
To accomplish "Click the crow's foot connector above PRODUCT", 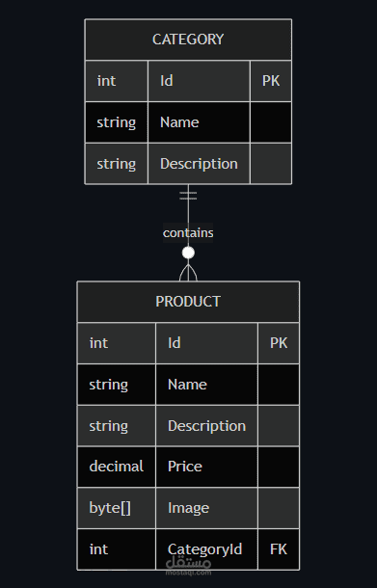I will (x=188, y=273).
